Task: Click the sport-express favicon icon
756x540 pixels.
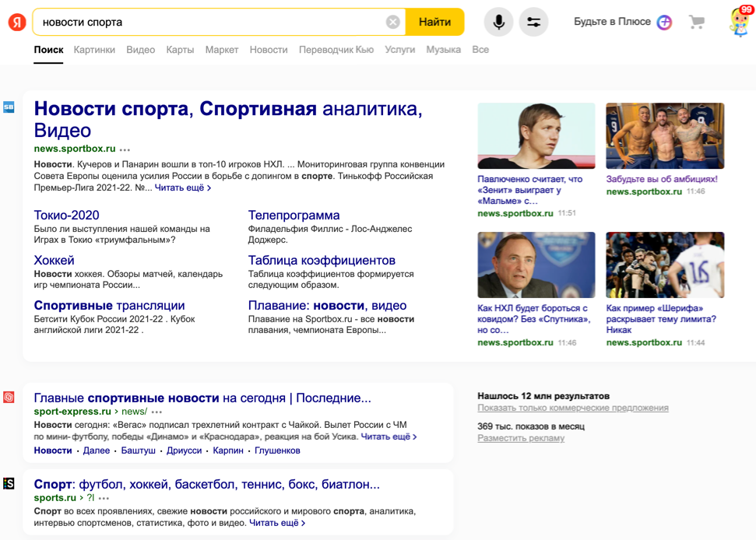Action: (9, 398)
